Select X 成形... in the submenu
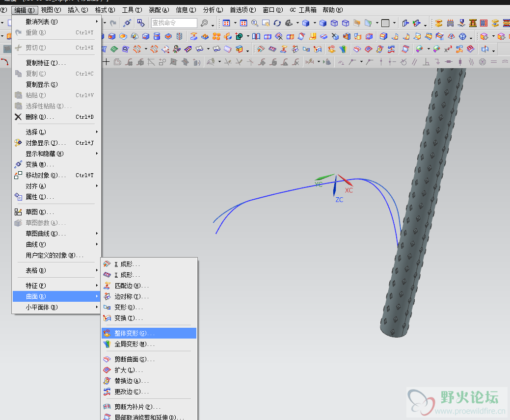Viewport: 510px width, 420px height. pyautogui.click(x=149, y=264)
